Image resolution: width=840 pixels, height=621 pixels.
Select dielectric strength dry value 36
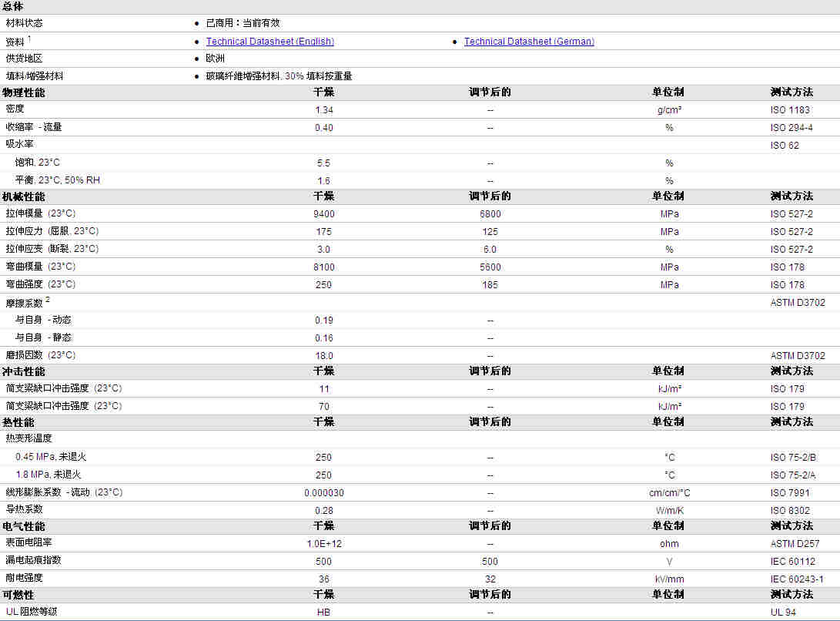(x=323, y=579)
